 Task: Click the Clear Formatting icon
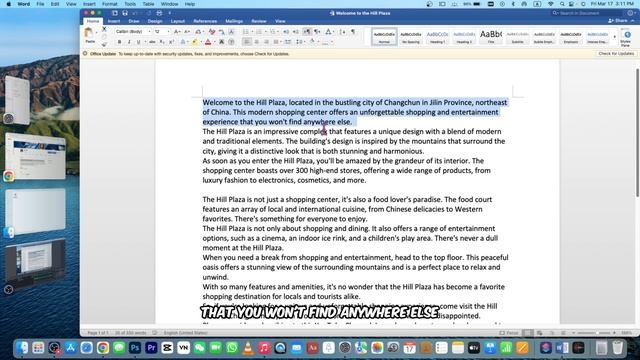pyautogui.click(x=212, y=31)
